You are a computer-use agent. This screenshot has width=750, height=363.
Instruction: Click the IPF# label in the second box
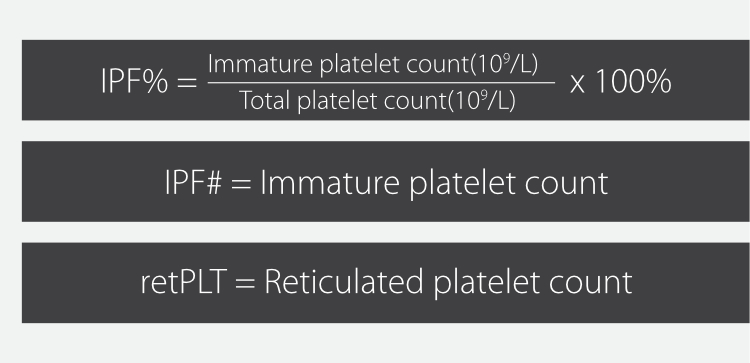pos(193,182)
